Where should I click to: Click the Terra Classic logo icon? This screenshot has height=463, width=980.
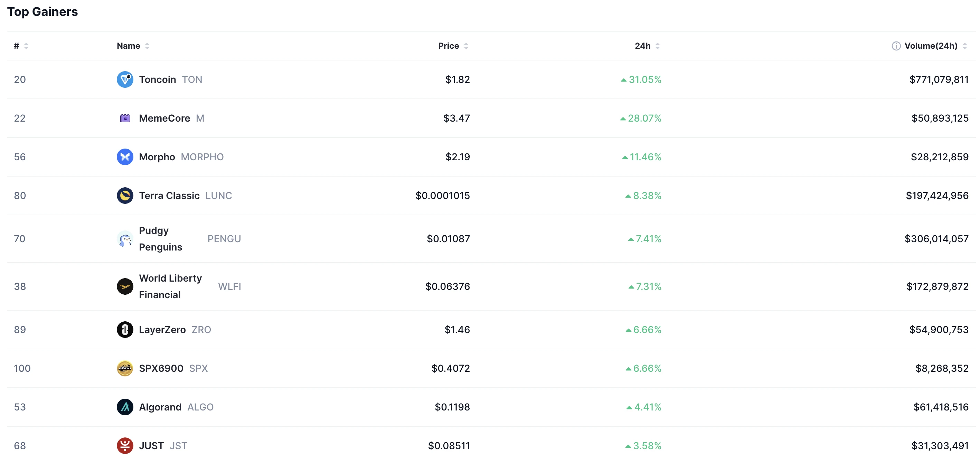(125, 196)
